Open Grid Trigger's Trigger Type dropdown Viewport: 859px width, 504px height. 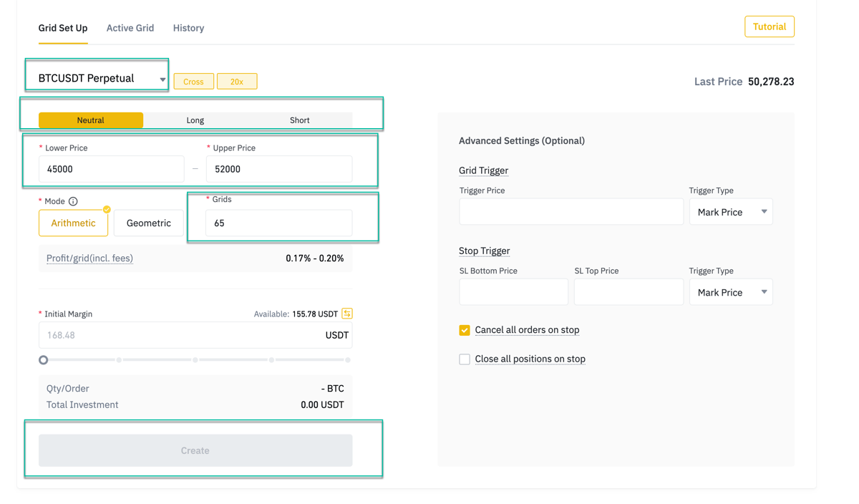click(730, 212)
